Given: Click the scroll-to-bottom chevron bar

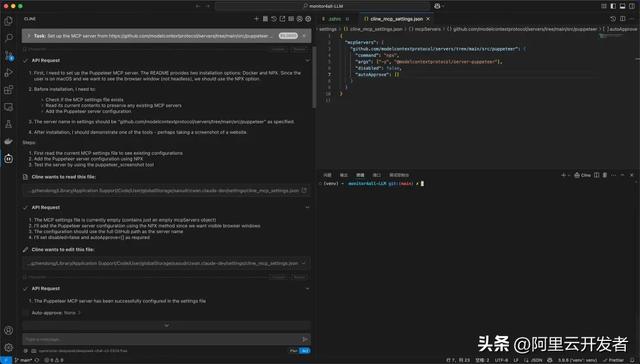Looking at the screenshot, I should [167, 326].
